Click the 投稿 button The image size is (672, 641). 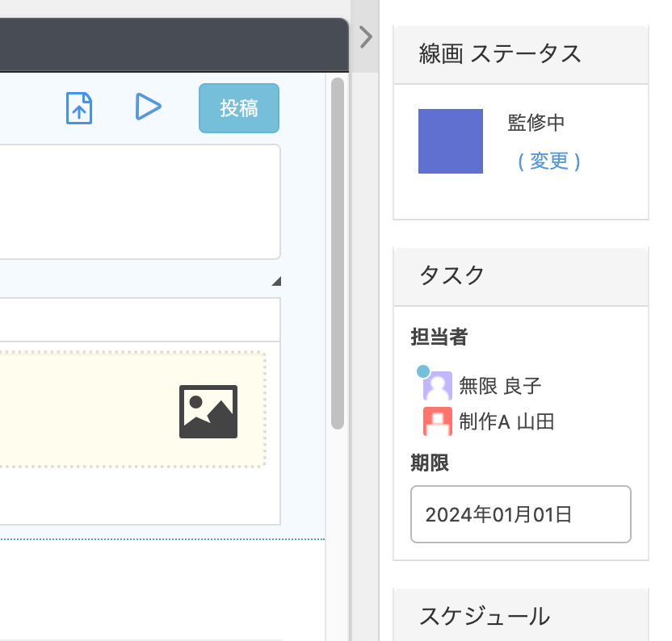(x=239, y=108)
